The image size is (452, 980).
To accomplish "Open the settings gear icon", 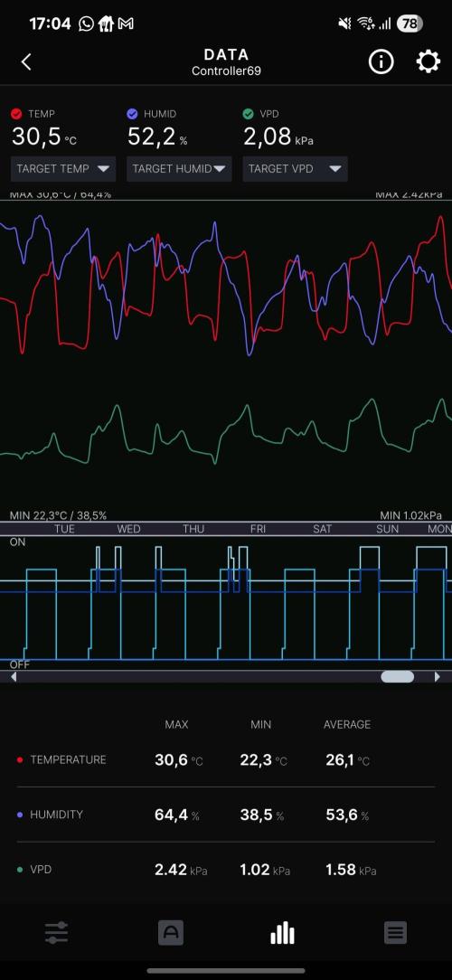I will point(428,61).
